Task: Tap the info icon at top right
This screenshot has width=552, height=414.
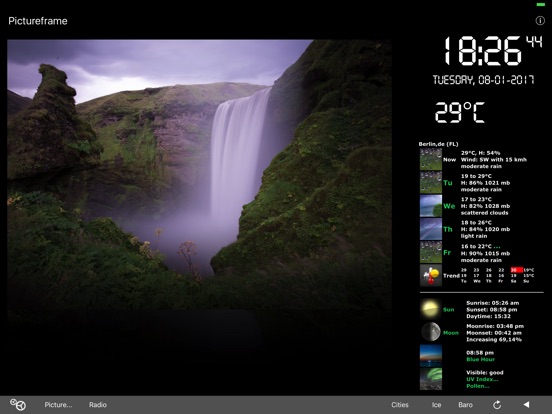Action: (540, 21)
